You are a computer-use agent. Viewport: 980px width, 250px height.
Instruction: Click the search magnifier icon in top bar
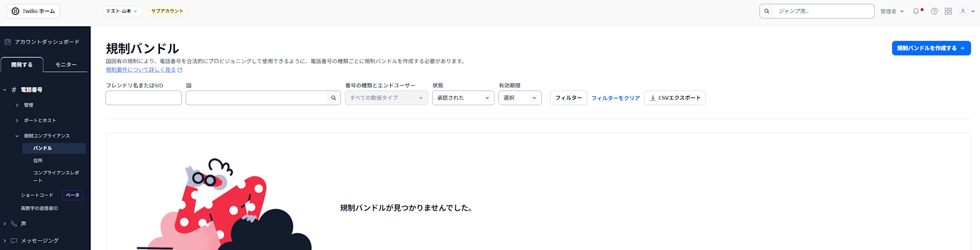[x=767, y=11]
